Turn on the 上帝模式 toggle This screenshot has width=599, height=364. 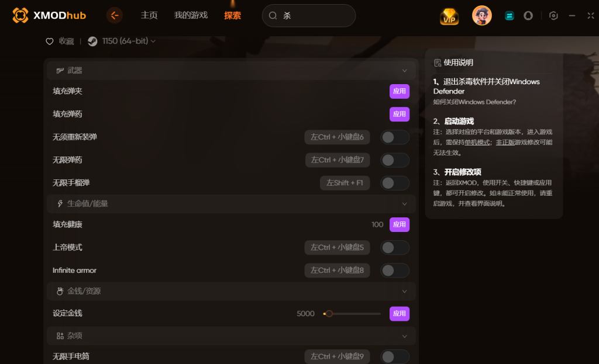[395, 248]
